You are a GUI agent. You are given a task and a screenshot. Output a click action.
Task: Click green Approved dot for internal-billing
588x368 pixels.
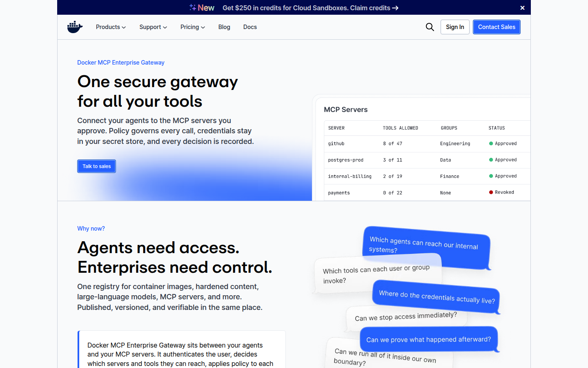491,176
